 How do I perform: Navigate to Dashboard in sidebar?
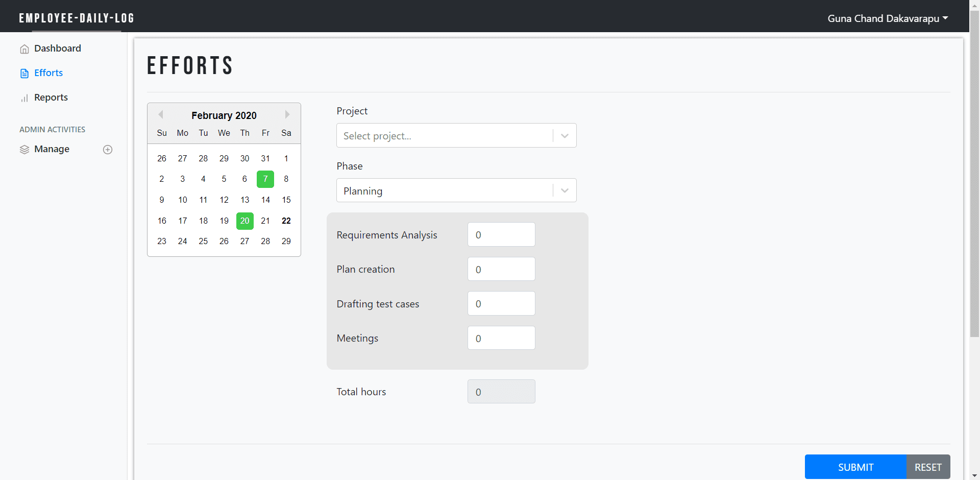(x=57, y=49)
